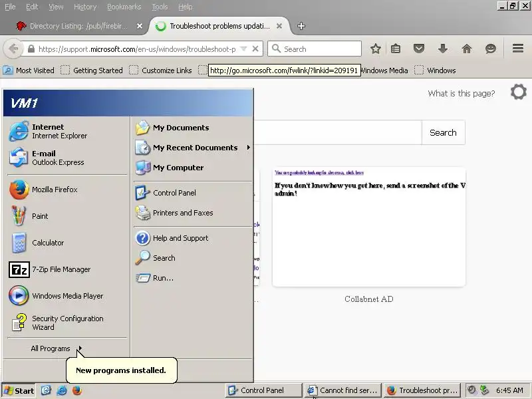The image size is (532, 399).
Task: Click the Firefox back button
Action: (13, 49)
